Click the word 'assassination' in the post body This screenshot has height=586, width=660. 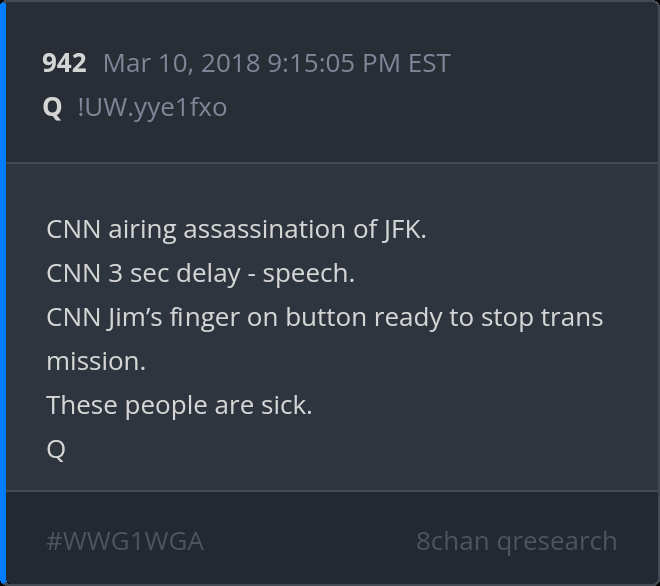(x=254, y=229)
